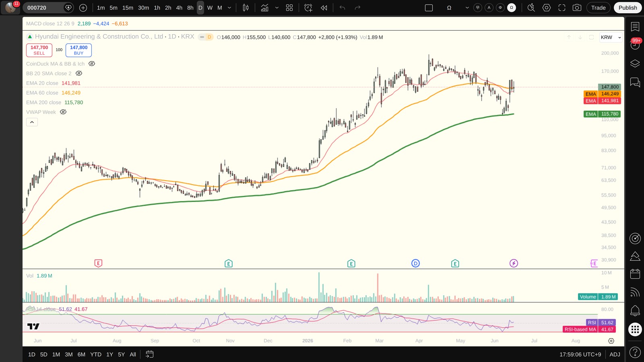Viewport: 644px width, 362px height.
Task: Click the 147,800 BUY button
Action: tap(78, 50)
